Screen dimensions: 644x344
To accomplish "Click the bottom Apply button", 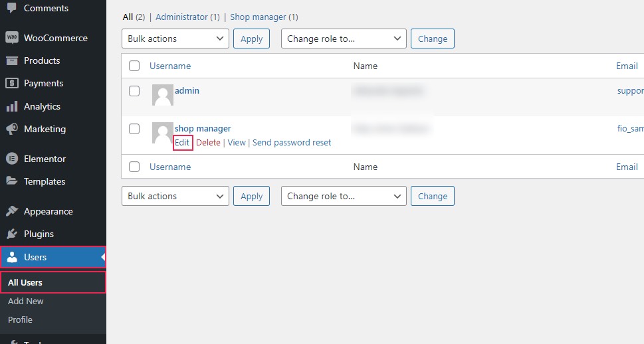I will [x=251, y=196].
